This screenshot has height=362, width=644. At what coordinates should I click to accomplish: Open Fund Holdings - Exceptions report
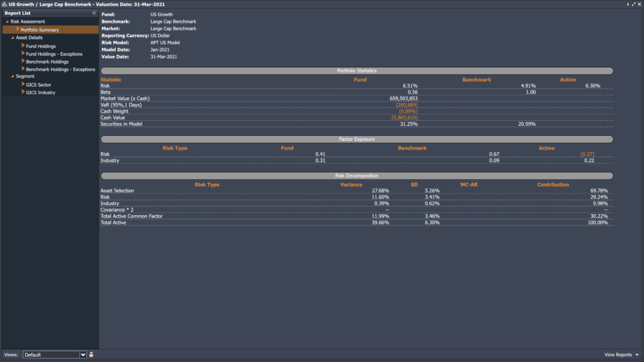(54, 54)
